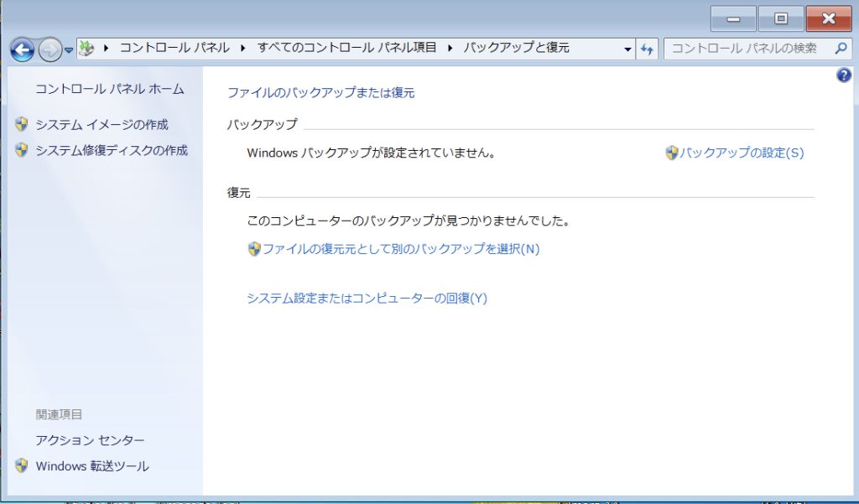Expand the arrow after コントロール パネル breadcrumb

[x=242, y=48]
